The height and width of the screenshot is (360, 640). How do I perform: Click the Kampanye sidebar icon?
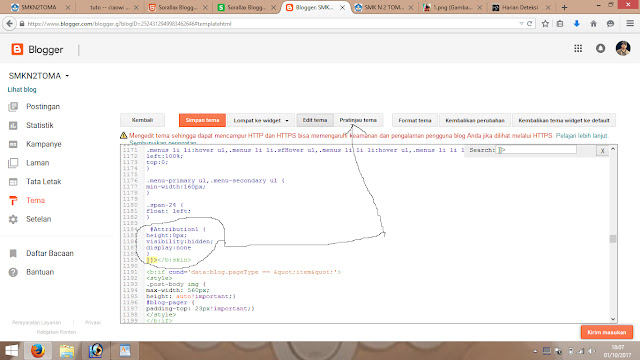coord(13,144)
